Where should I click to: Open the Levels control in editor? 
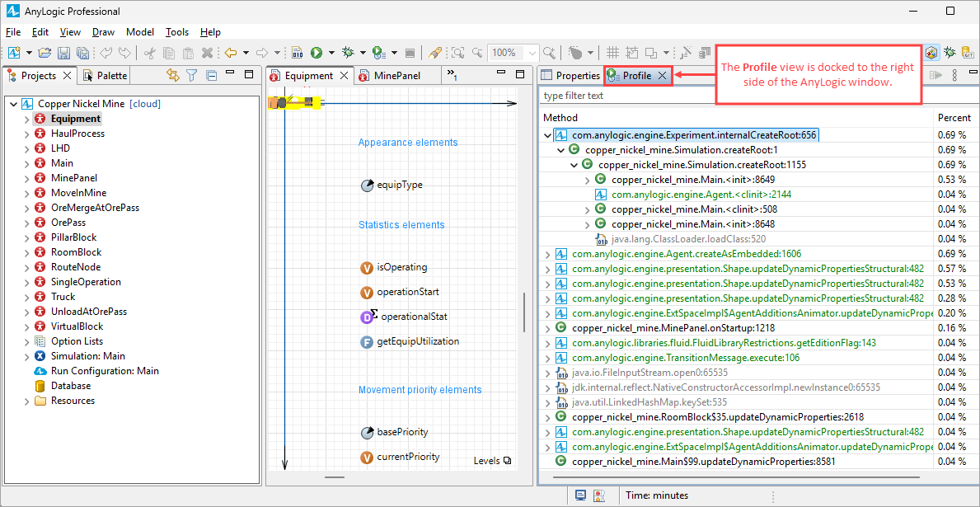point(493,461)
